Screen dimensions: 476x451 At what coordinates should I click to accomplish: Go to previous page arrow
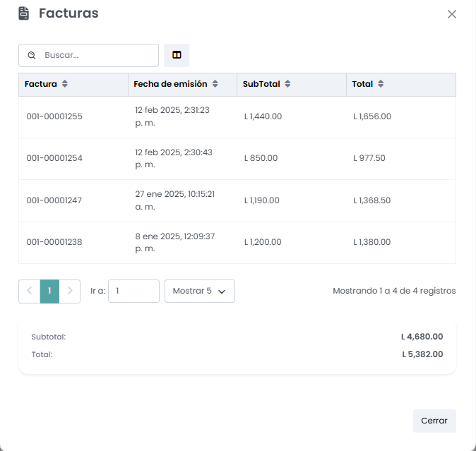[29, 291]
